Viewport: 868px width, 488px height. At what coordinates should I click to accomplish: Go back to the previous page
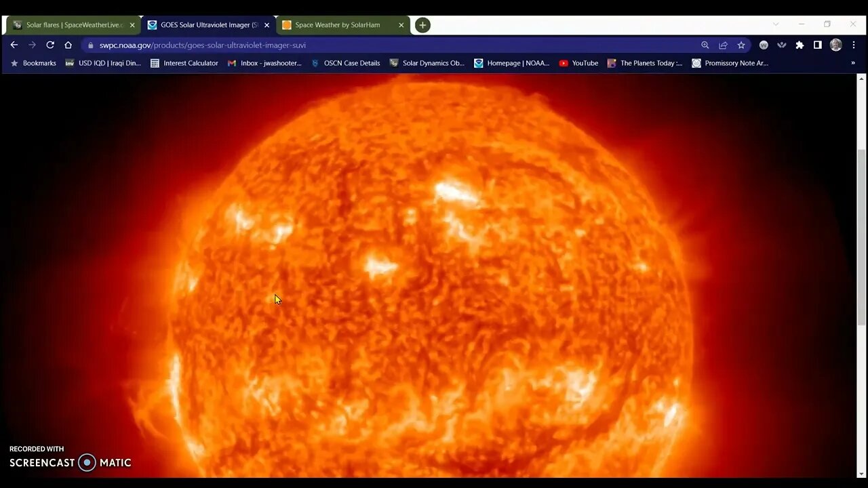[x=14, y=45]
